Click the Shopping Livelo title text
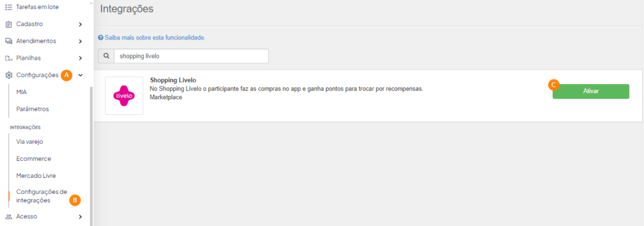 [174, 80]
